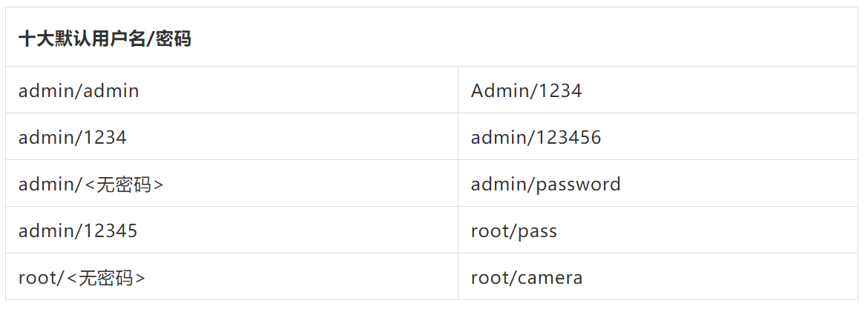The width and height of the screenshot is (868, 309).
Task: Click the 十大默认用户名/密码 table header
Action: (105, 39)
